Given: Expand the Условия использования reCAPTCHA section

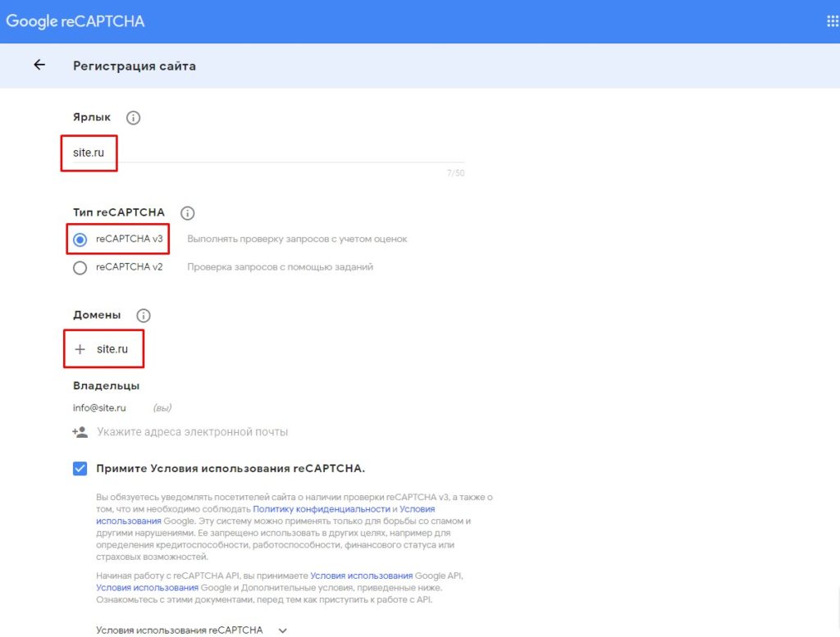Looking at the screenshot, I should tap(283, 630).
